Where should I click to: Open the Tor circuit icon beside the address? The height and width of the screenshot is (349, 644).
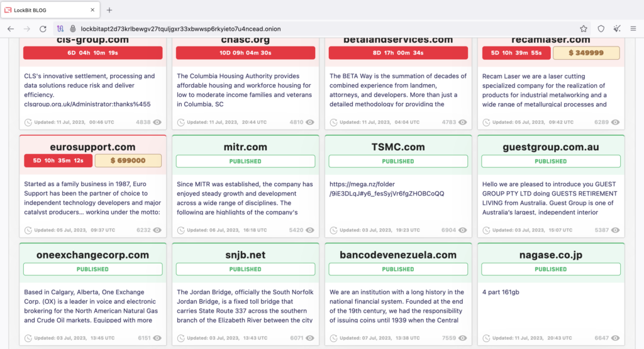pos(60,29)
